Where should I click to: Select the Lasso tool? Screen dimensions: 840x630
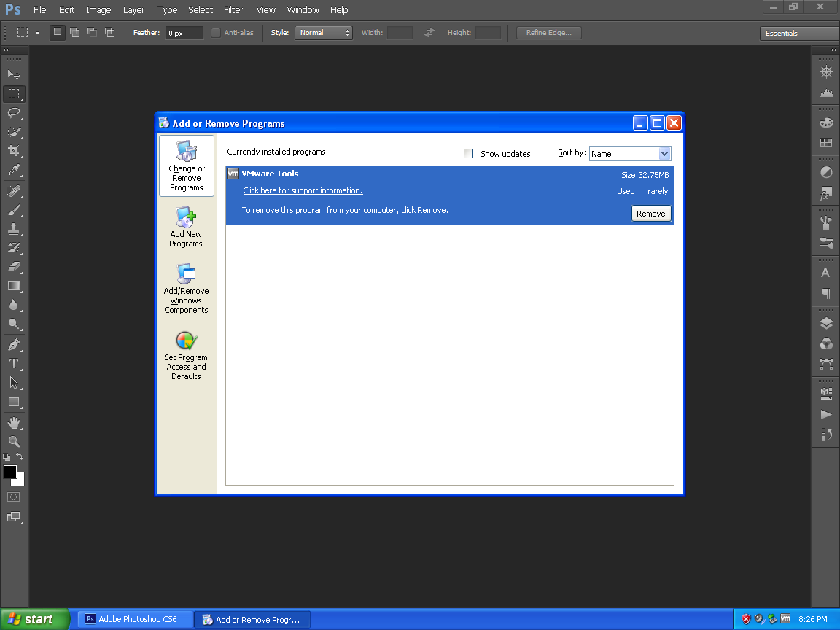point(14,113)
